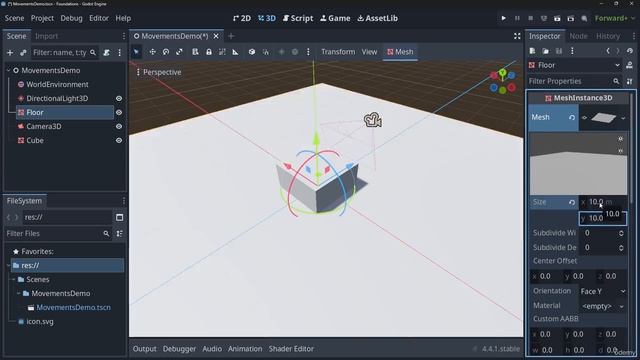This screenshot has height=360, width=640.
Task: Switch to the Node tab
Action: click(578, 36)
